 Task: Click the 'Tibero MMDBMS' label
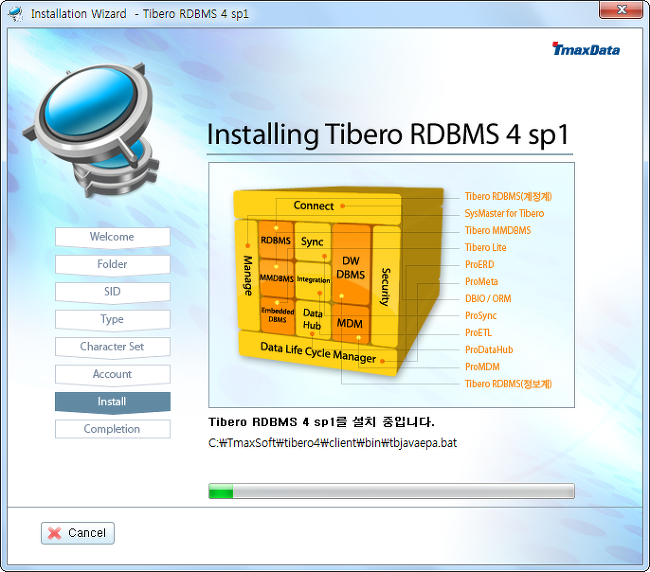click(498, 230)
